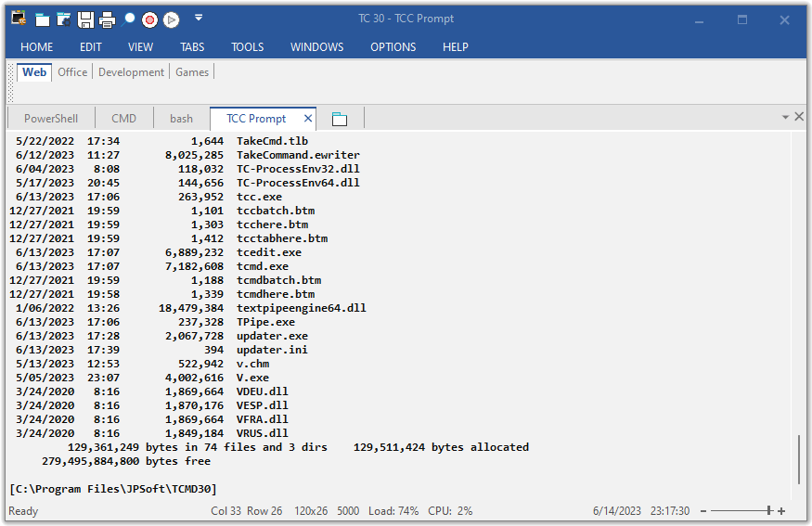812x526 pixels.
Task: Click the command prompt path C:\Program Files\JPSoft\TCMD30
Action: point(113,489)
